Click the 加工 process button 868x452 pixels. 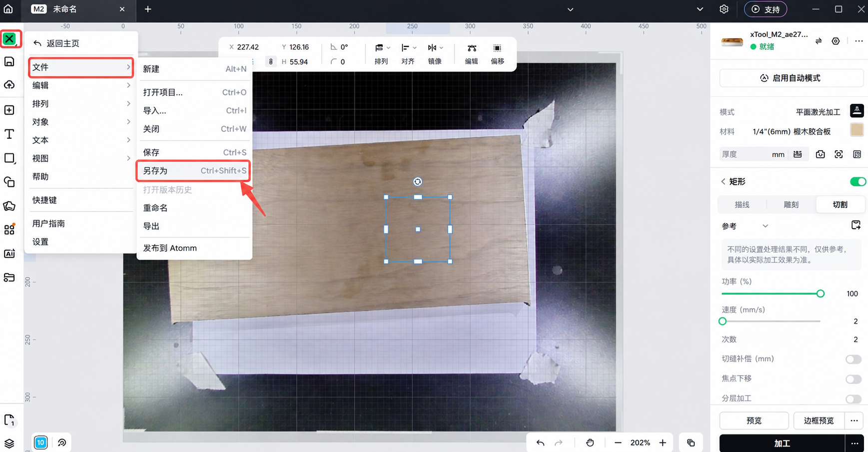click(782, 443)
